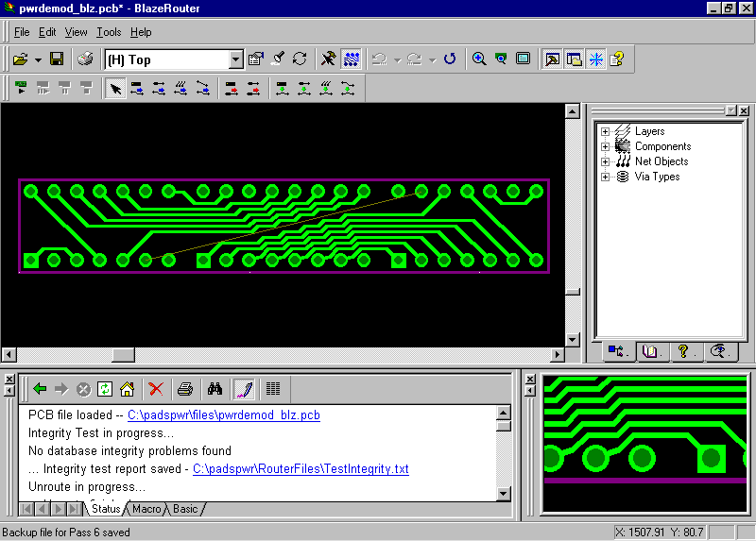
Task: Click the output window scroll down arrow
Action: [504, 493]
